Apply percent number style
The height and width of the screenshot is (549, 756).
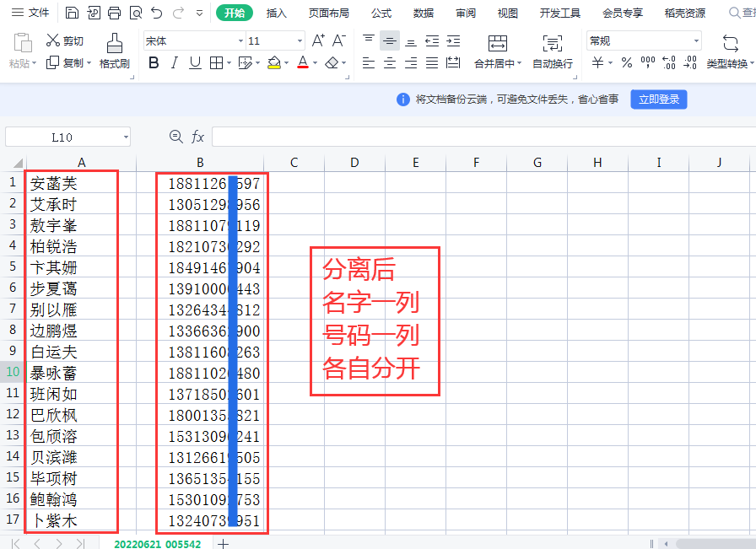(628, 62)
